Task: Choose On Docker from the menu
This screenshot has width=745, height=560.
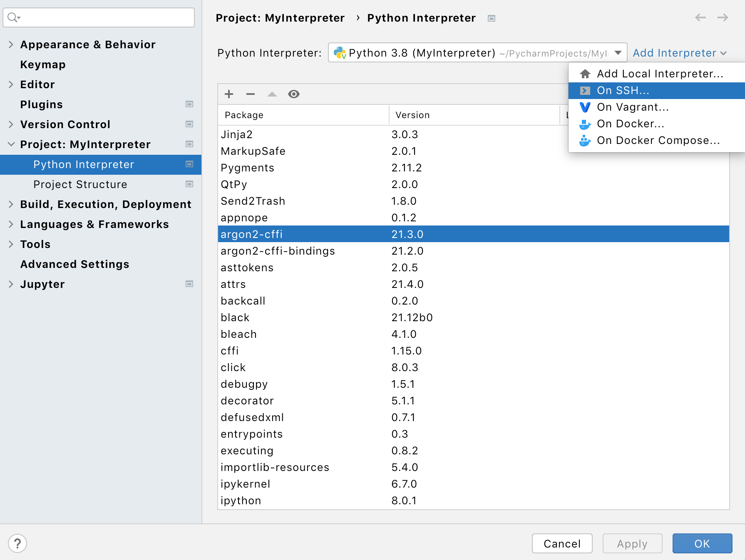Action: coord(656,124)
